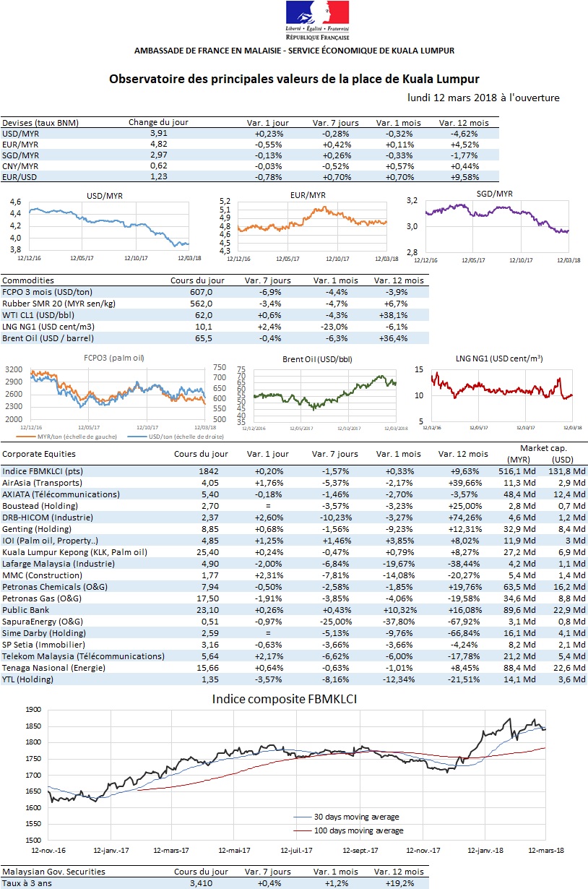
Task: Click the '+74,26%' value in the DRB-HICOM row
Action: tap(467, 517)
